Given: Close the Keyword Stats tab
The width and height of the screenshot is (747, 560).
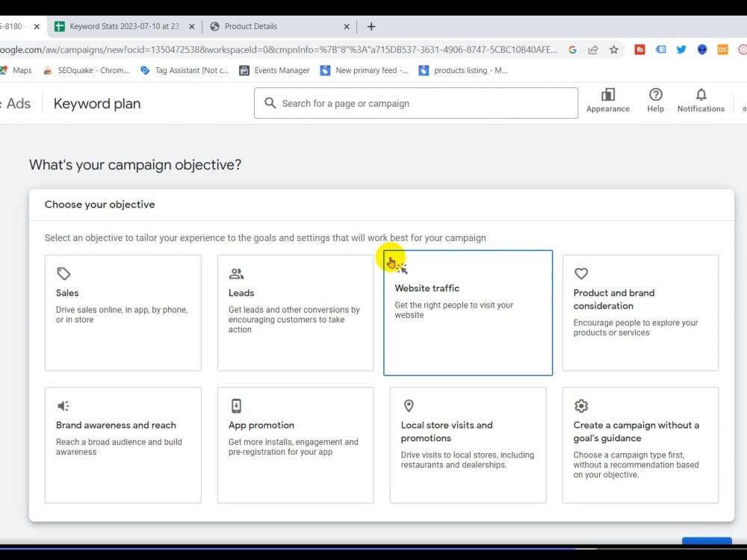Looking at the screenshot, I should coord(191,27).
